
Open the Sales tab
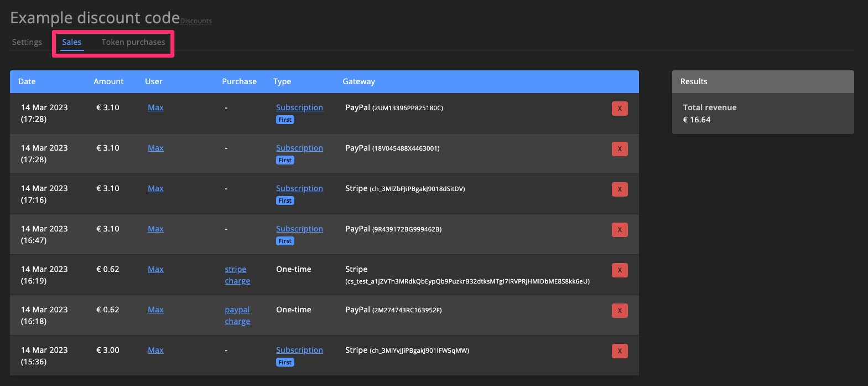tap(72, 42)
